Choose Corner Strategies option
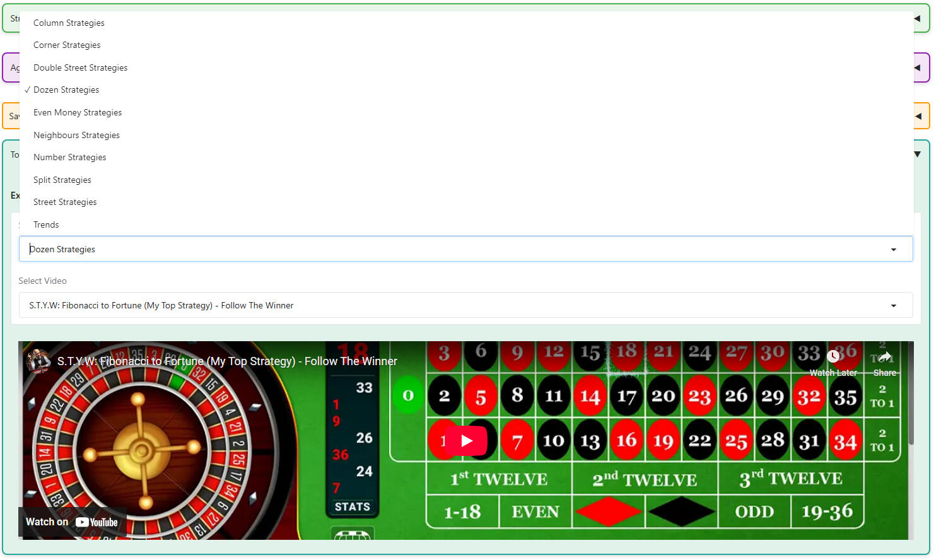 coord(67,45)
